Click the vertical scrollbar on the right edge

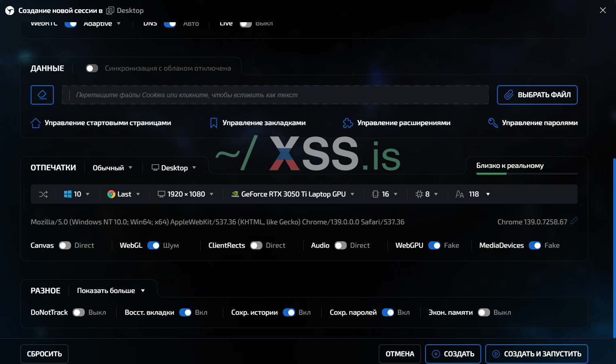[614, 248]
